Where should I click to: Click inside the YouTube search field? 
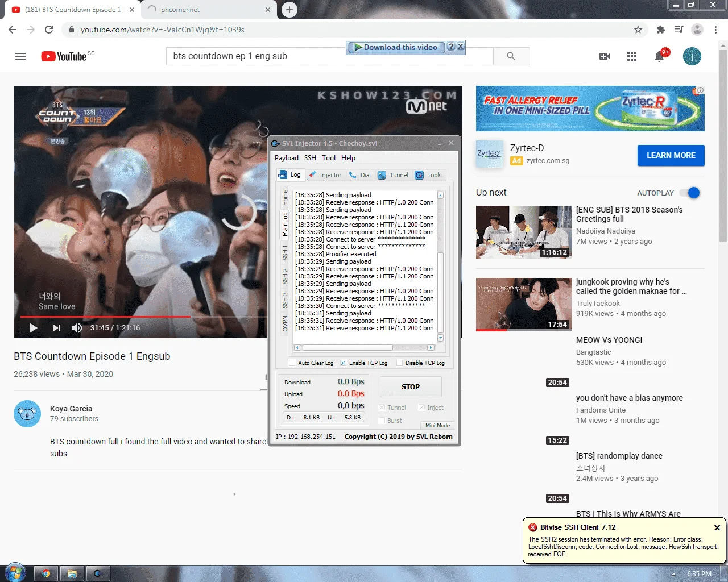(330, 56)
